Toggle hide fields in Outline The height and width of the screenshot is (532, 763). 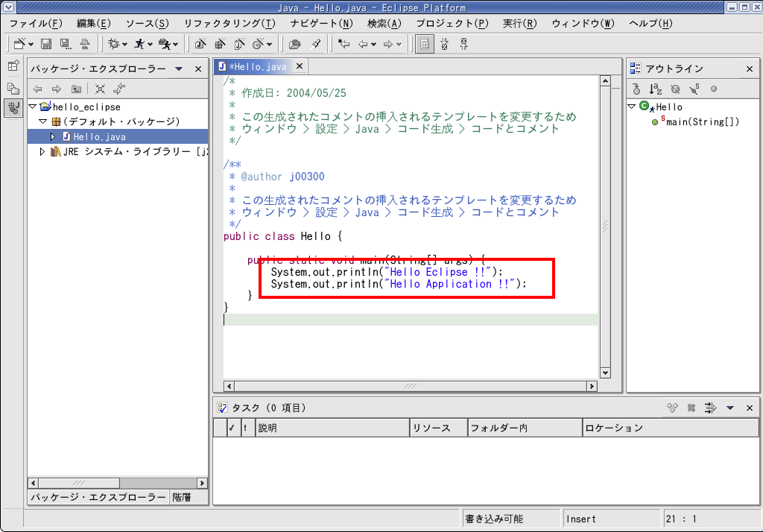(675, 89)
